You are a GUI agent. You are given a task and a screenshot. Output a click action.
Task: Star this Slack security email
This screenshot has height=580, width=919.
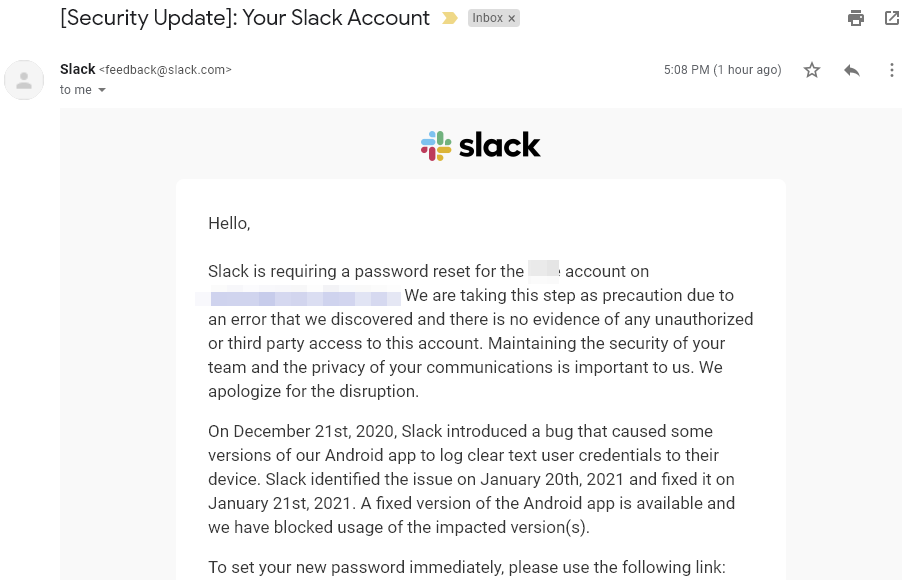812,70
